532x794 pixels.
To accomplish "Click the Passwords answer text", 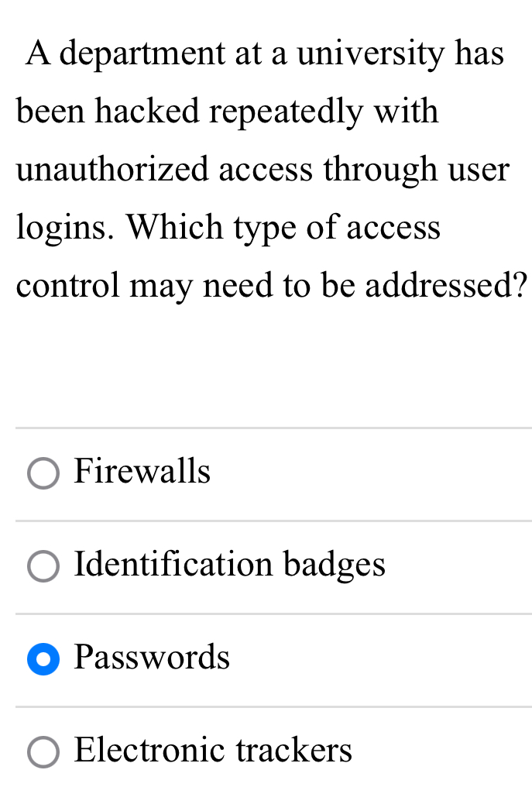I will [x=152, y=659].
